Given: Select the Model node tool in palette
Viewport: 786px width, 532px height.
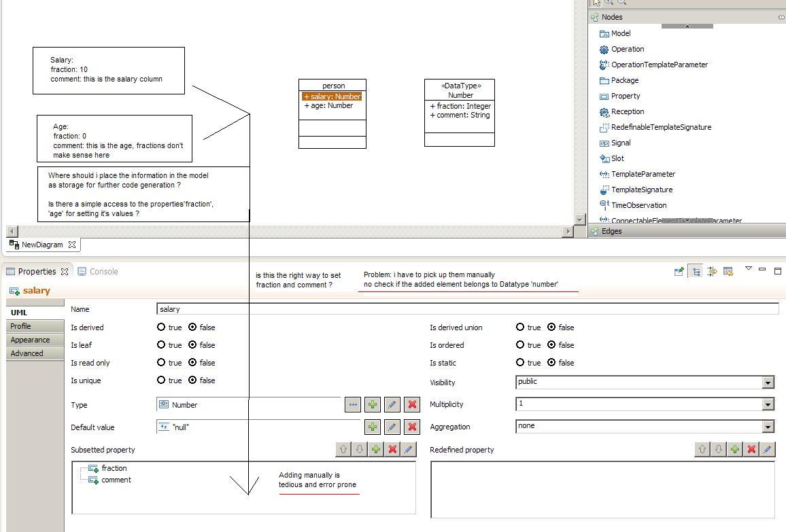Looking at the screenshot, I should point(615,33).
